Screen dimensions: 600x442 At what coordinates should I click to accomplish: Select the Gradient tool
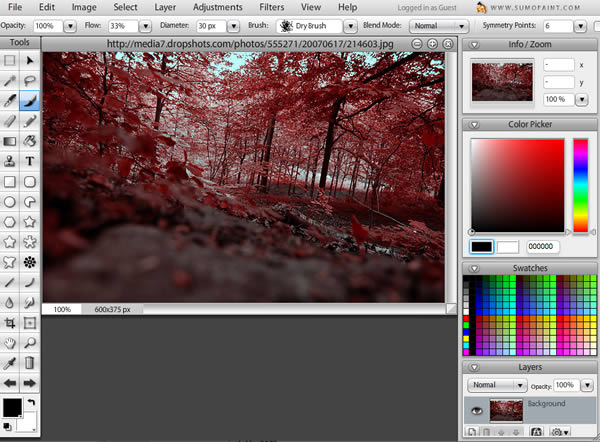10,141
